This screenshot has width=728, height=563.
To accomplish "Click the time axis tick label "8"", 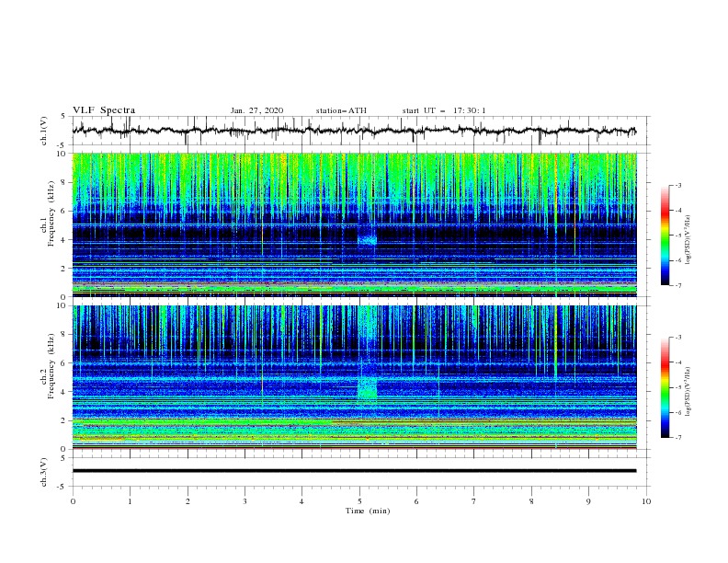I will [x=531, y=501].
